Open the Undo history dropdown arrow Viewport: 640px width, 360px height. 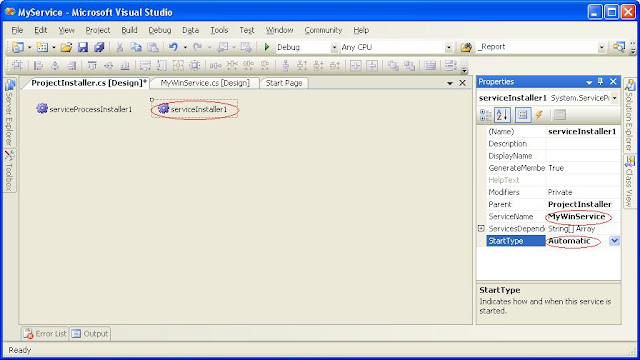185,47
